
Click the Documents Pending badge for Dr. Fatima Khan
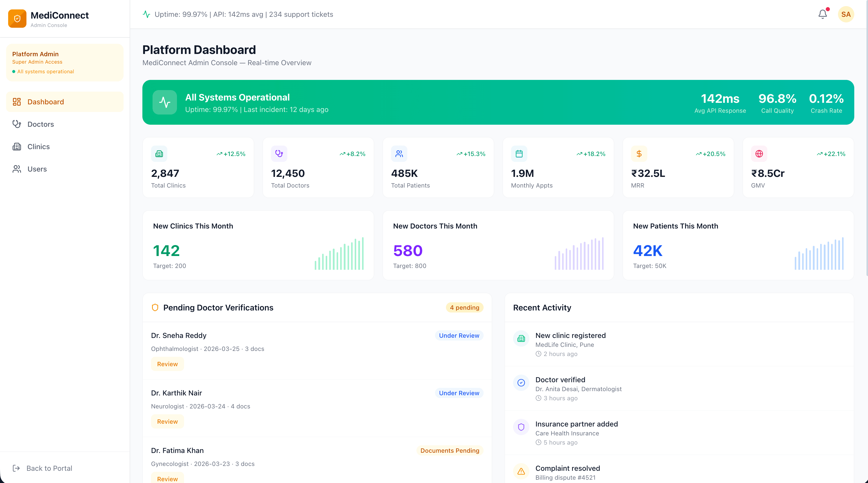(x=450, y=451)
